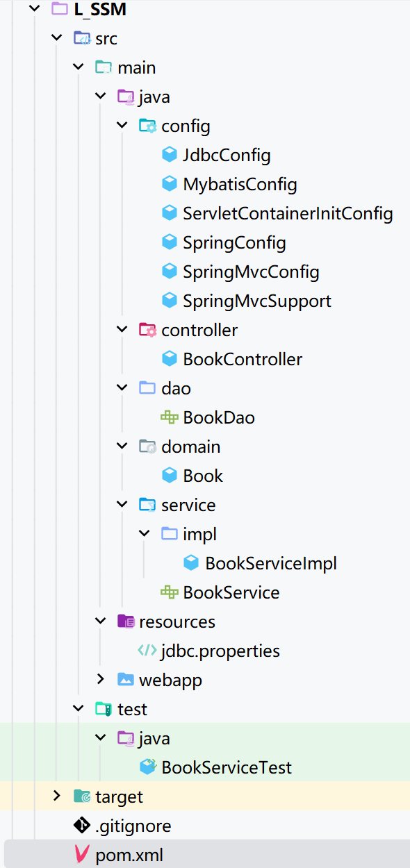
Task: Click the Maven icon beside pom.xml
Action: point(81,854)
